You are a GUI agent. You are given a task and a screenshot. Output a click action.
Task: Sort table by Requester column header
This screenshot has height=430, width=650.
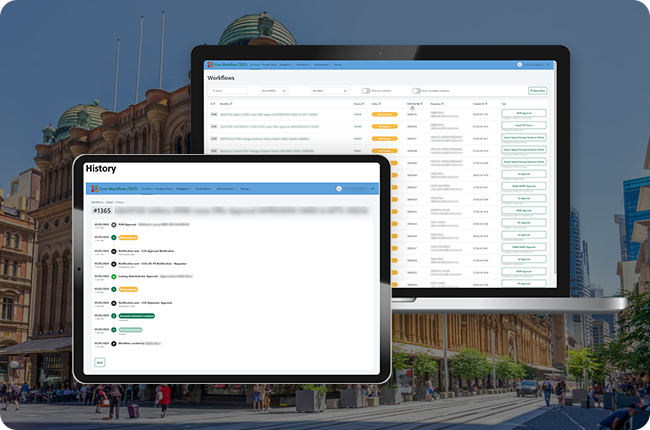coord(437,104)
